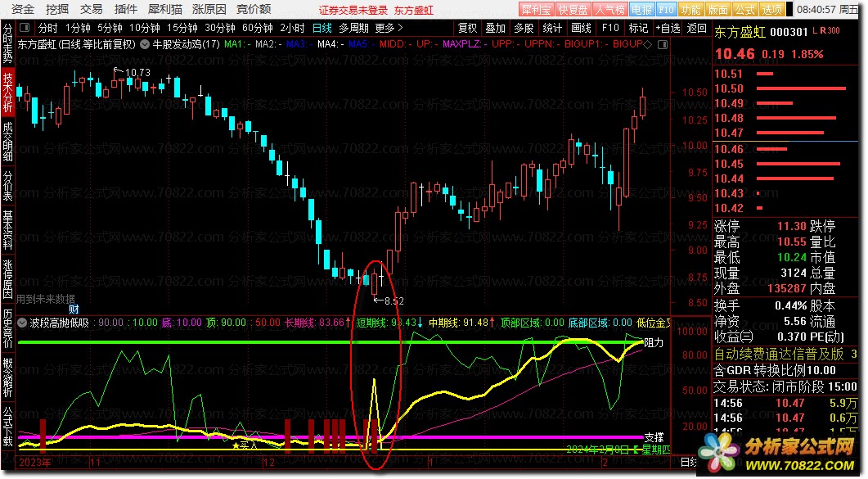Click 叠加 overlay tool
The height and width of the screenshot is (479, 868).
[496, 28]
